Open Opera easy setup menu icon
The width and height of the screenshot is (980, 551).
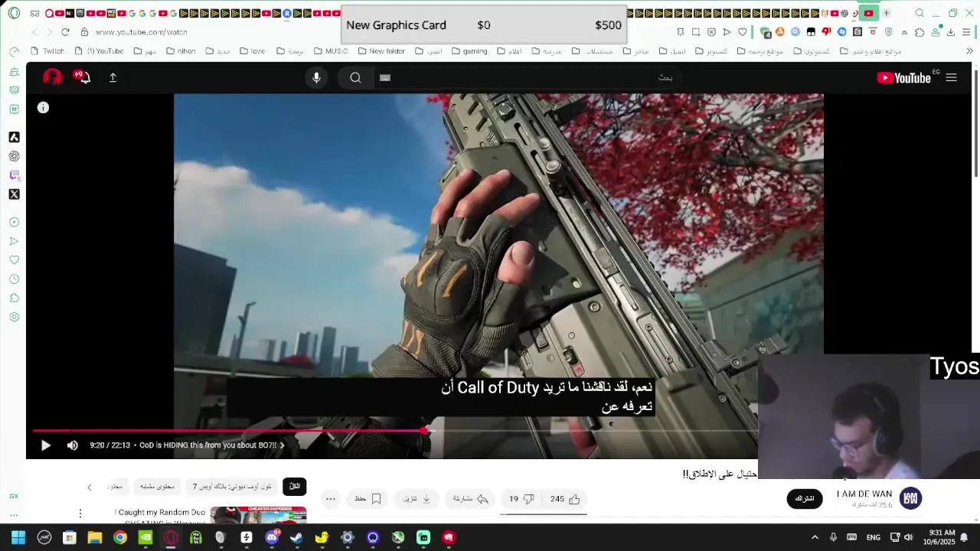tap(967, 32)
